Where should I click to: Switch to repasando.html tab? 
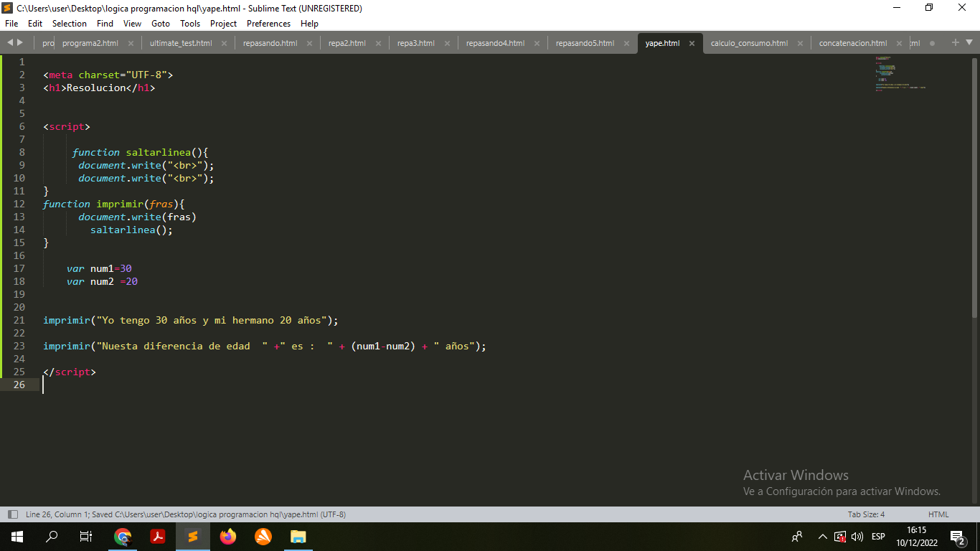pos(270,43)
